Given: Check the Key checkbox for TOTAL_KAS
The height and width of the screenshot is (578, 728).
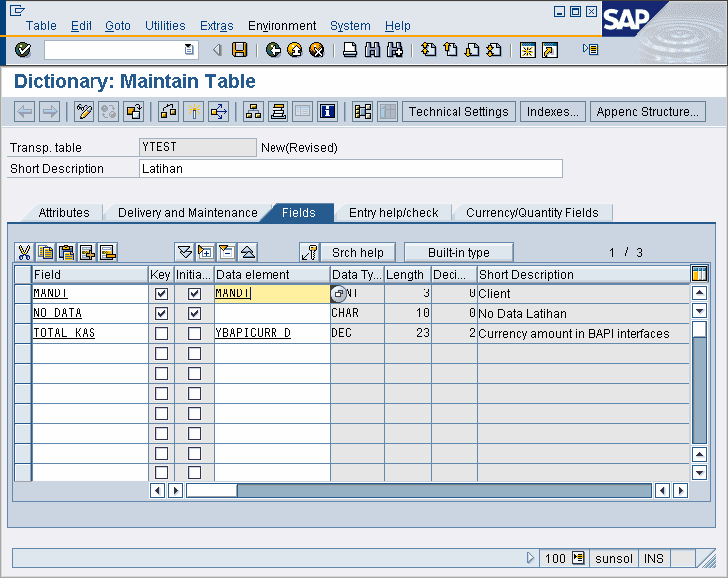Looking at the screenshot, I should click(161, 334).
